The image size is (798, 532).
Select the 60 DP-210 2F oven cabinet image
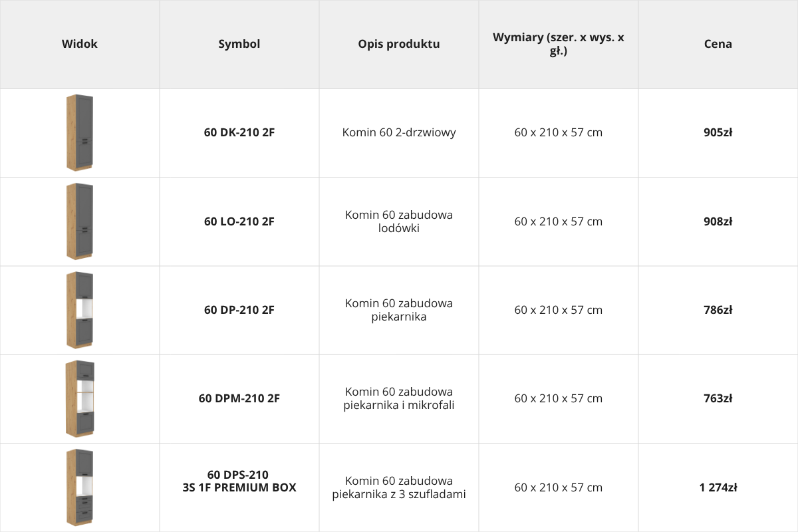80,310
